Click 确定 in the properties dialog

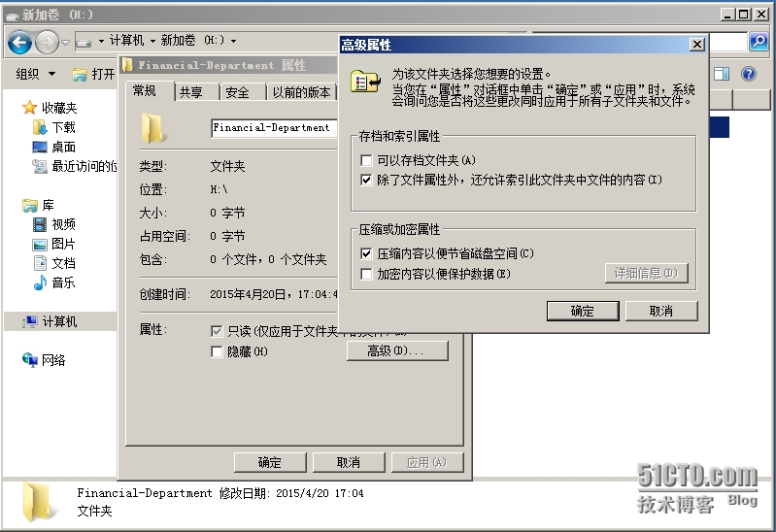[x=270, y=462]
